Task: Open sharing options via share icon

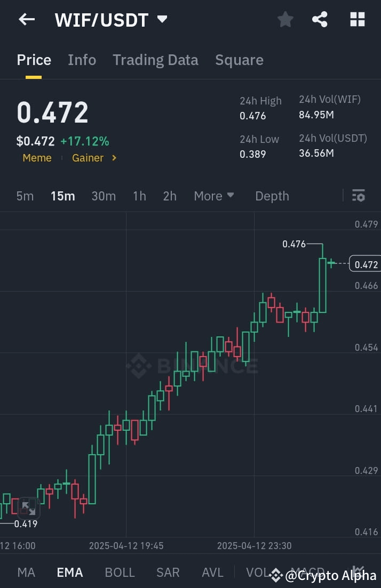Action: pos(320,19)
